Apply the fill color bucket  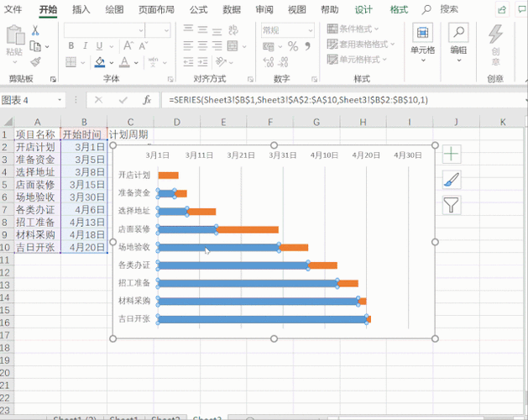pyautogui.click(x=100, y=62)
